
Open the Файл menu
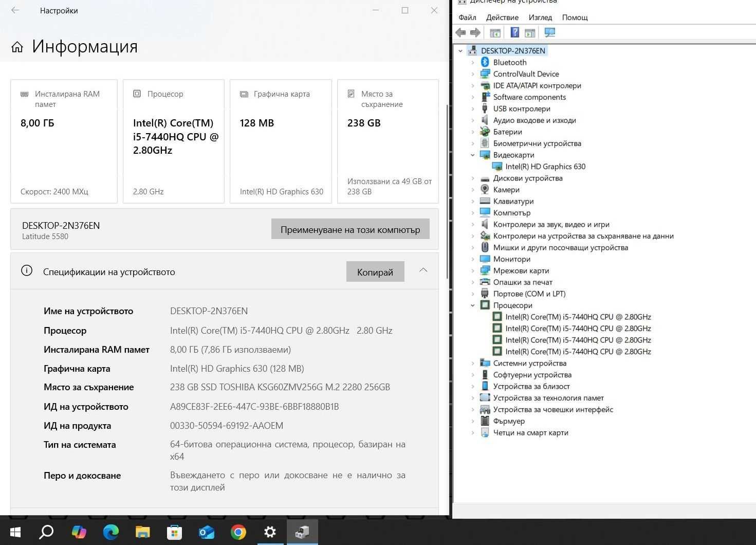(467, 17)
